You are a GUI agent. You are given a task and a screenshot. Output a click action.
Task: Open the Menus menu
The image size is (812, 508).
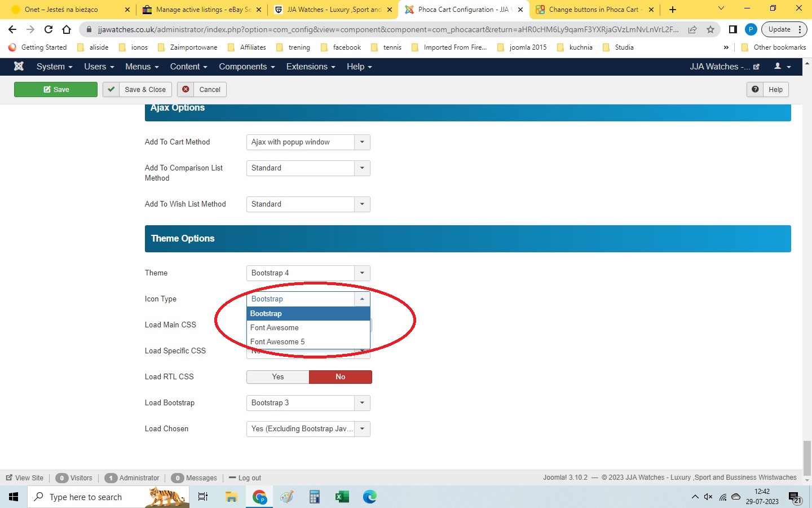click(x=142, y=67)
